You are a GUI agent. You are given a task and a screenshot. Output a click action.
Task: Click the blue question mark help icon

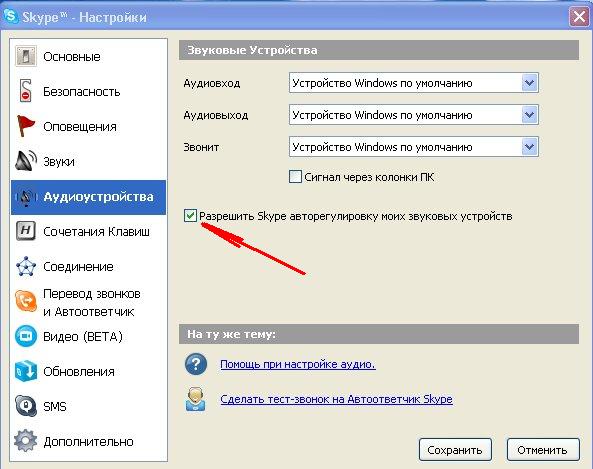pos(196,364)
